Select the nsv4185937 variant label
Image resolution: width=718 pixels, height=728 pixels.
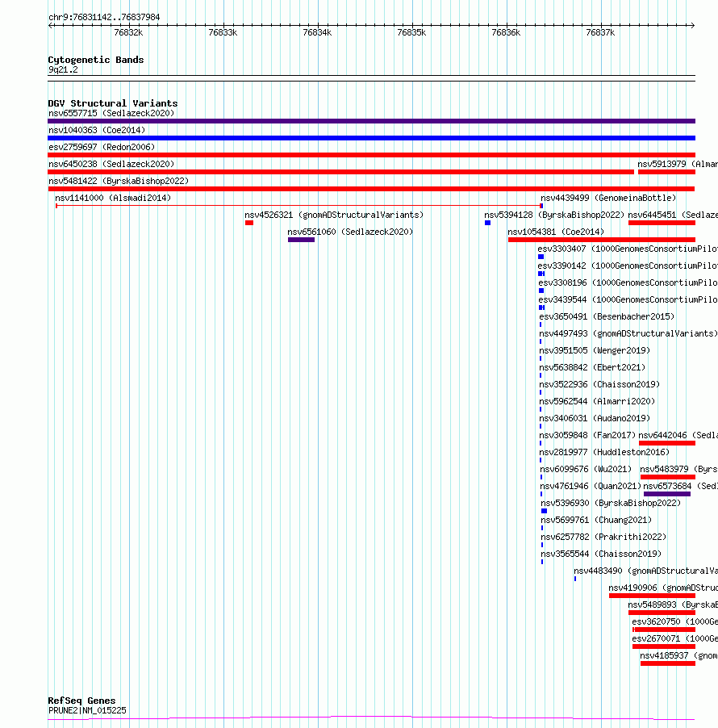point(679,655)
